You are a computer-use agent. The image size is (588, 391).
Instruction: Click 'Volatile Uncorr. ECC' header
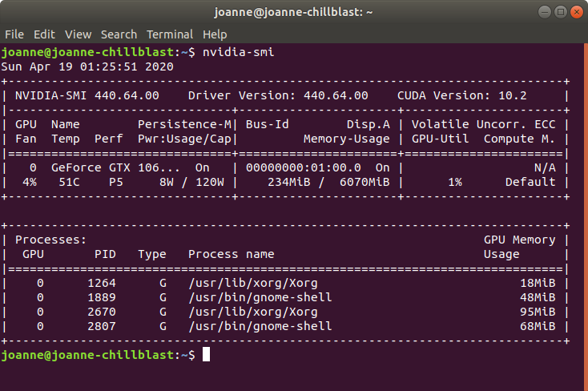(484, 124)
